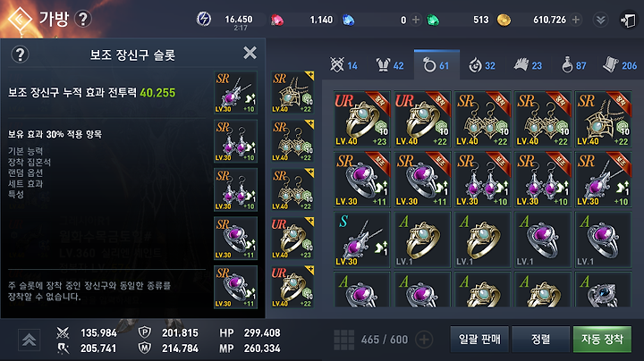Image resolution: width=644 pixels, height=361 pixels.
Task: Open help for the auxiliary accessory slot panel
Action: click(20, 55)
